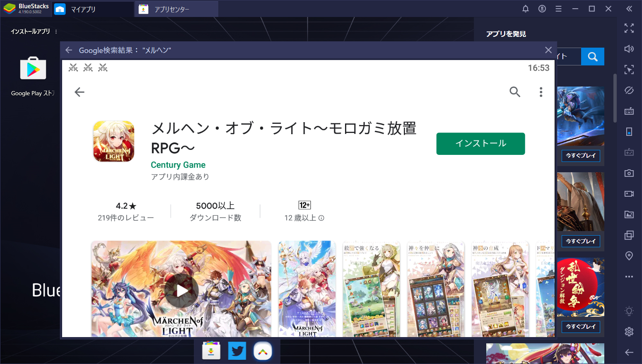Toggle the eye-slash visibility icon in sidebar
This screenshot has width=642, height=364.
click(629, 90)
